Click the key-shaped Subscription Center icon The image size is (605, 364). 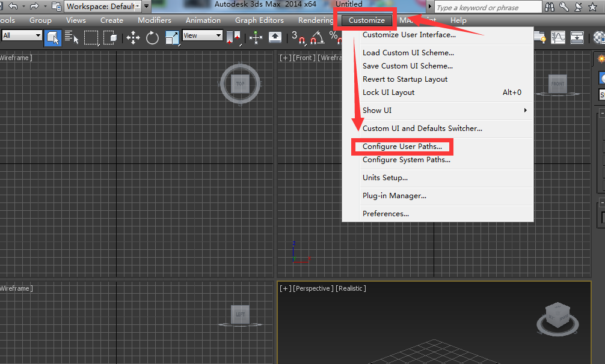(x=564, y=7)
